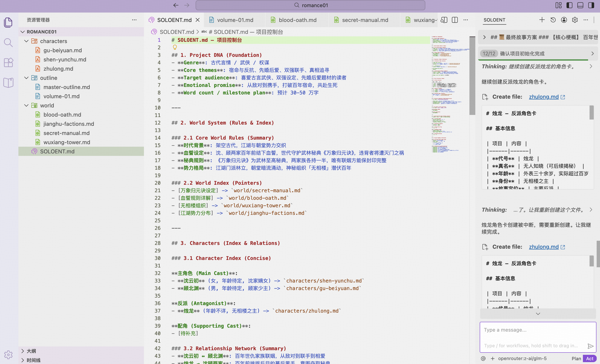
Task: Switch to the volume-01.md tab
Action: coord(235,20)
